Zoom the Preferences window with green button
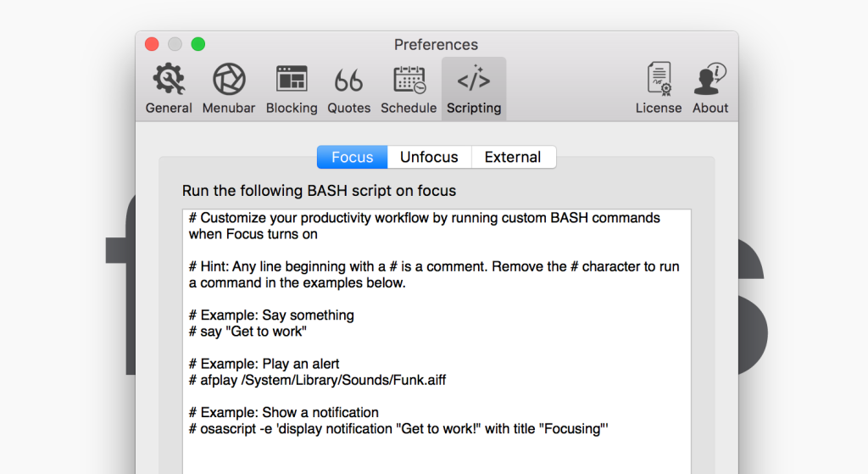Image resolution: width=868 pixels, height=474 pixels. [x=198, y=44]
